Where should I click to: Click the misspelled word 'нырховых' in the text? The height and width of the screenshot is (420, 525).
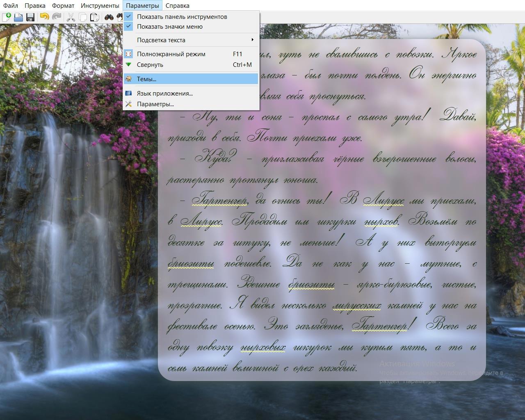262,348
